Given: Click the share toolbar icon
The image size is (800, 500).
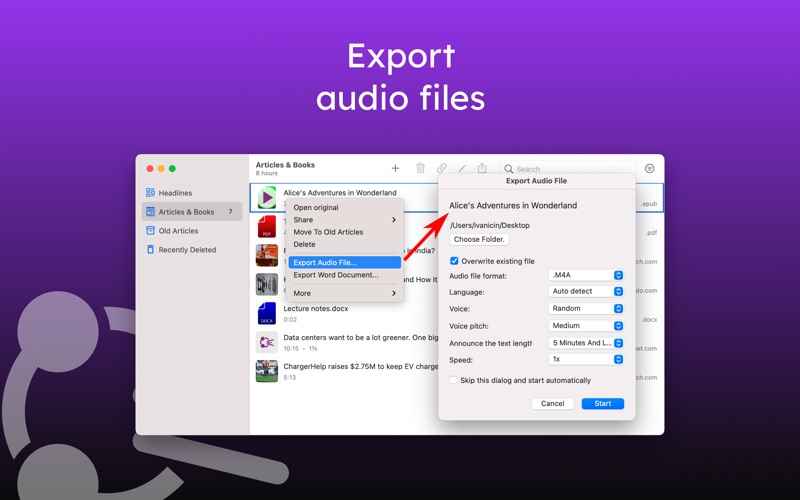Looking at the screenshot, I should coord(482,168).
